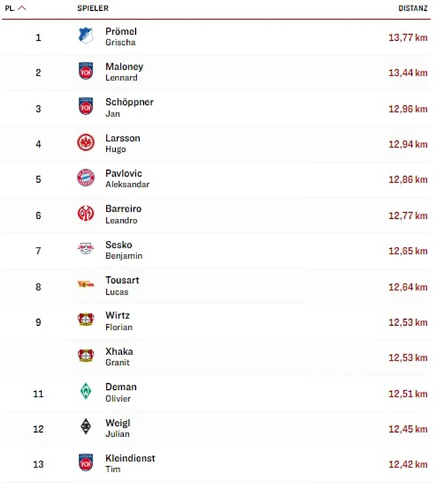Click rank number 7 in the table
Screen dimensions: 448x483
[39, 251]
